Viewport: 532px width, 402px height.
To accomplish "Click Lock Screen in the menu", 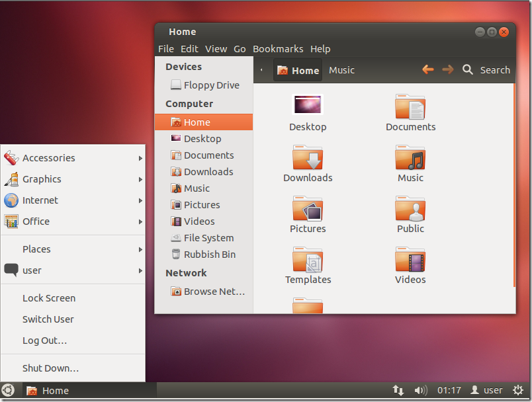I will tap(48, 298).
